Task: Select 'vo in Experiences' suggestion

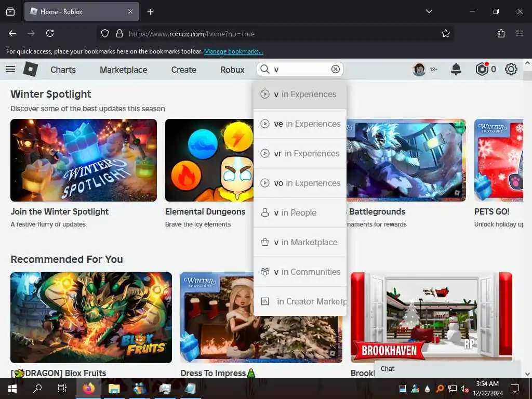Action: click(x=300, y=183)
